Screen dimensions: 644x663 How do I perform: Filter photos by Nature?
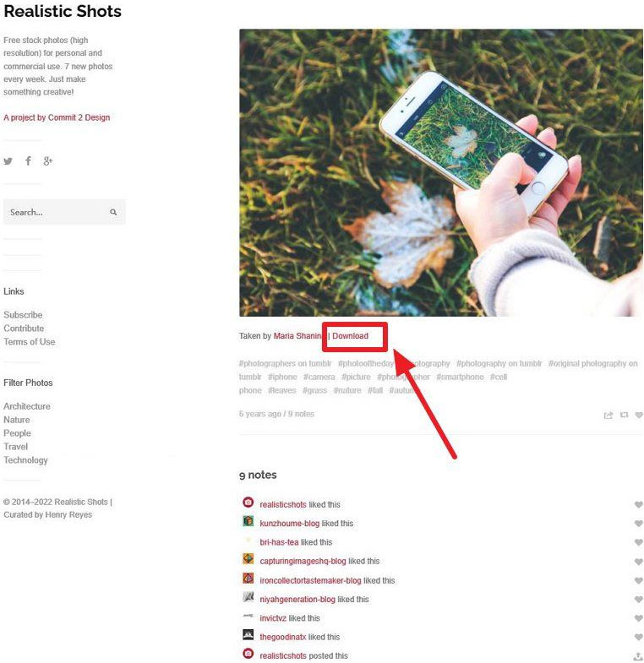pyautogui.click(x=17, y=420)
